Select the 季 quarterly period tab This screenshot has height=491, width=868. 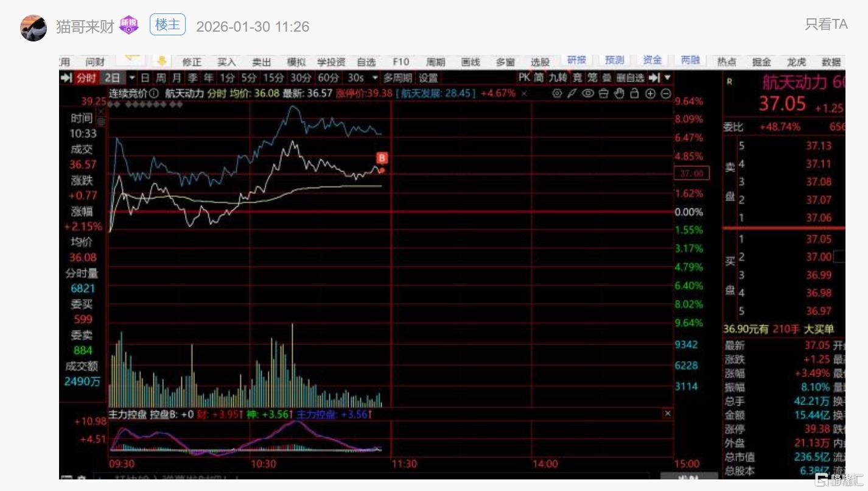[x=192, y=78]
